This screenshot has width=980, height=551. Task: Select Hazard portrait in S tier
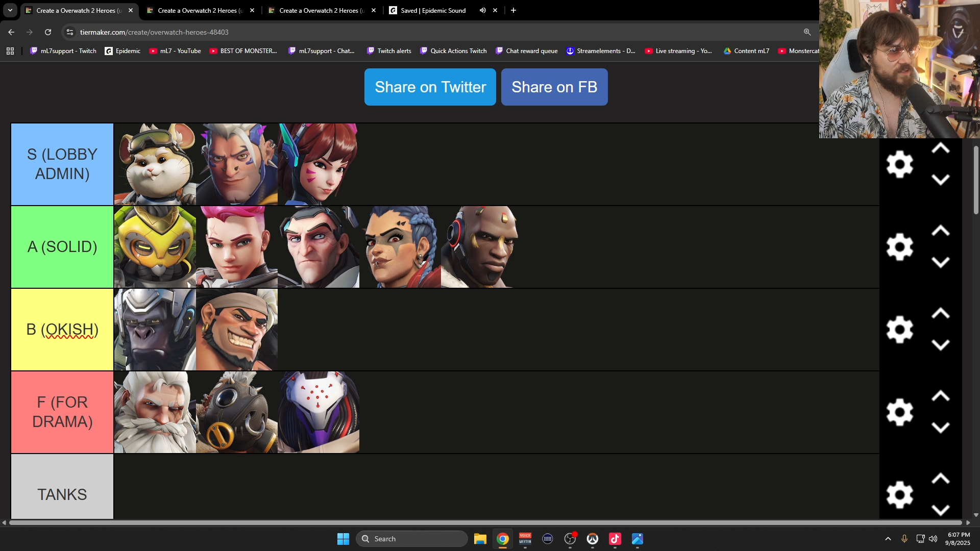click(x=237, y=164)
